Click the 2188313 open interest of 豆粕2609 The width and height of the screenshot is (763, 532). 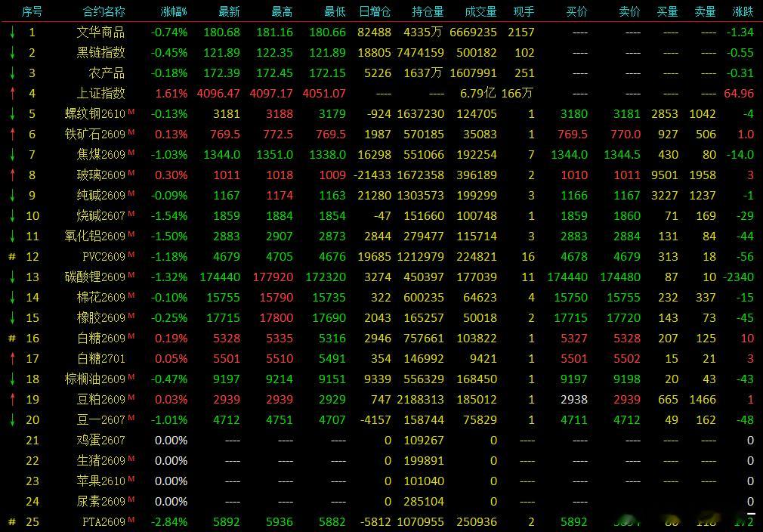point(421,400)
